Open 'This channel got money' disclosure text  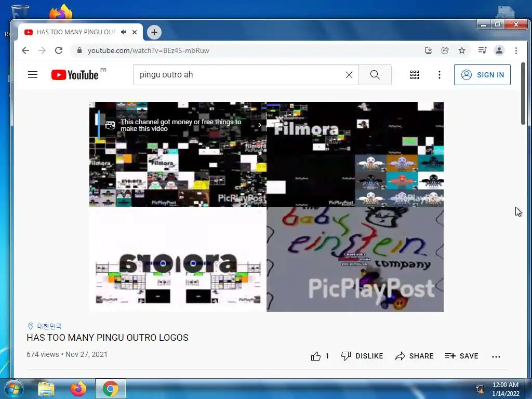tap(181, 125)
